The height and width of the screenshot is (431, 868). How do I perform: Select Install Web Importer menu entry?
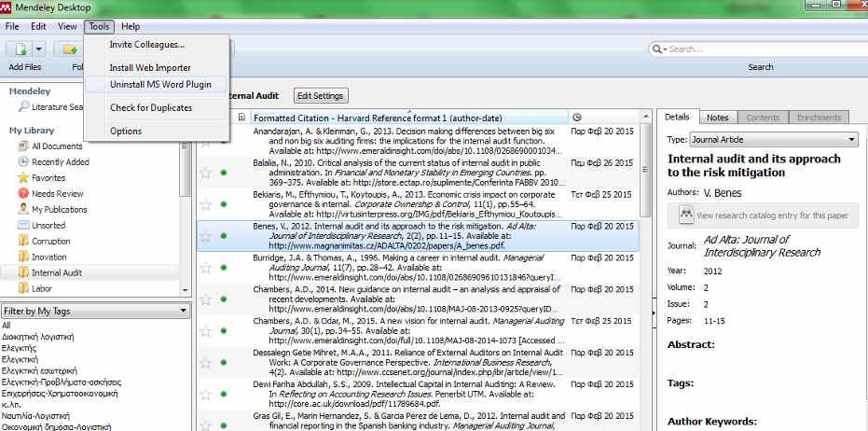[x=150, y=67]
